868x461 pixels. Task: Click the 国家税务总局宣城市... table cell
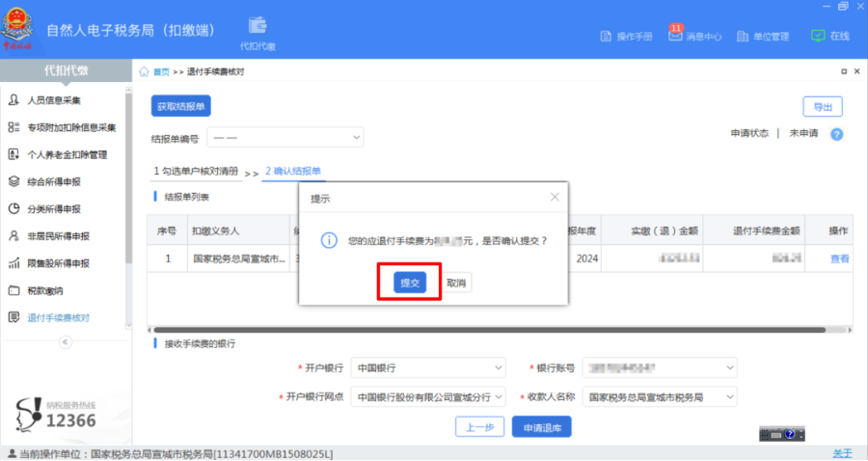pos(239,258)
